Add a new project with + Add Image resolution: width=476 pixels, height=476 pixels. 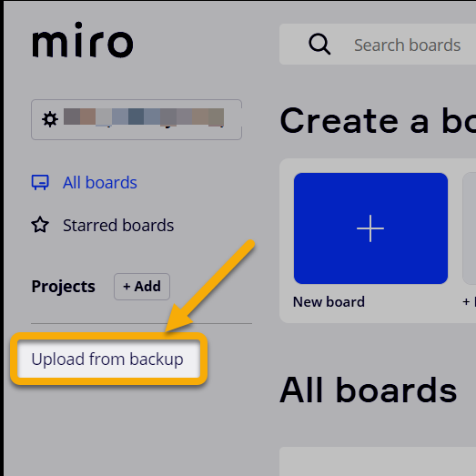[142, 287]
